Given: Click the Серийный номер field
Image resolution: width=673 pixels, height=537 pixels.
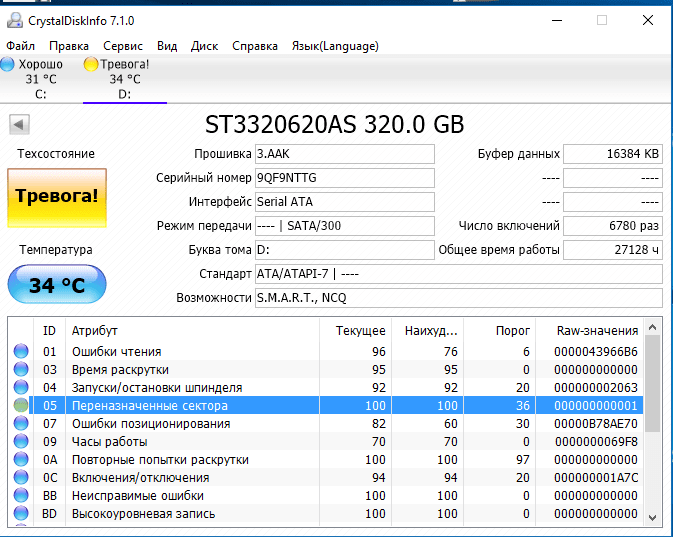Looking at the screenshot, I should point(344,178).
